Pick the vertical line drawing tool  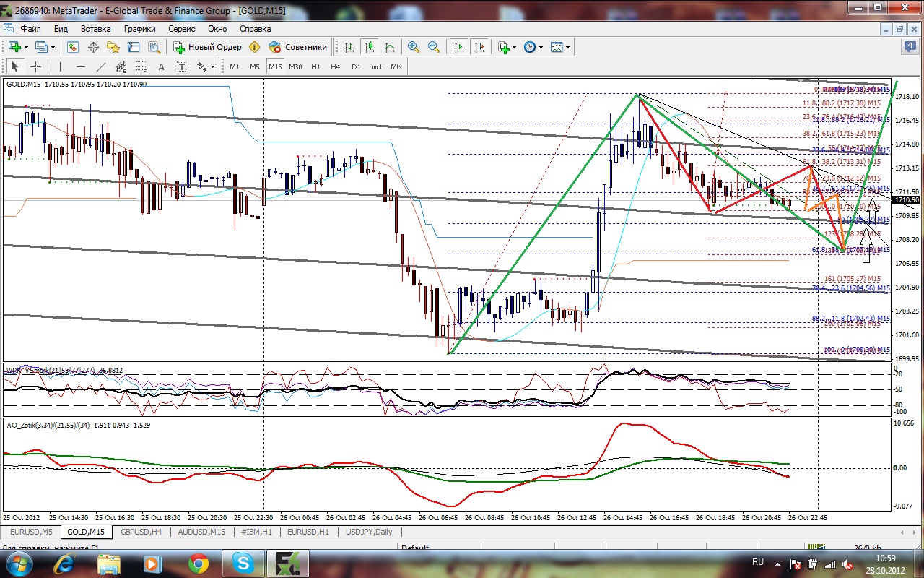click(x=60, y=67)
